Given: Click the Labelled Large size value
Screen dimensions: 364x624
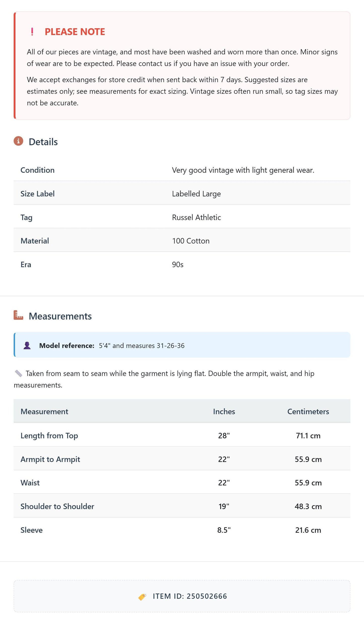Looking at the screenshot, I should [x=196, y=194].
